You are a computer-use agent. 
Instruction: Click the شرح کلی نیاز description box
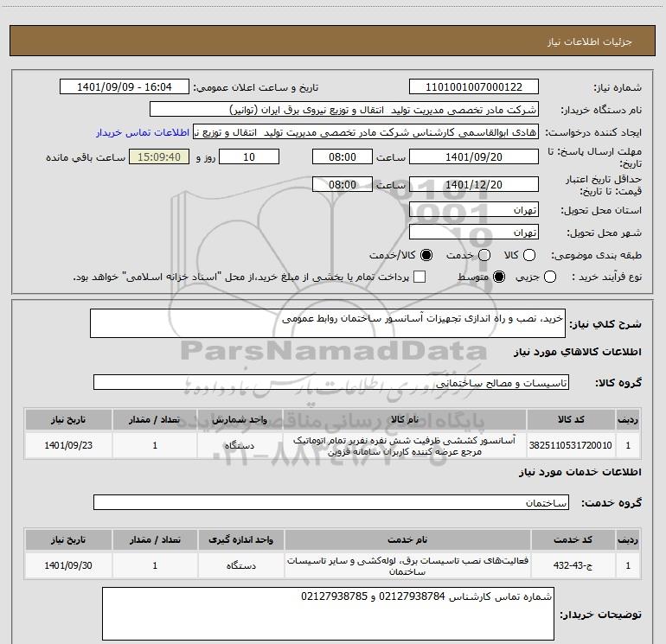[x=328, y=323]
